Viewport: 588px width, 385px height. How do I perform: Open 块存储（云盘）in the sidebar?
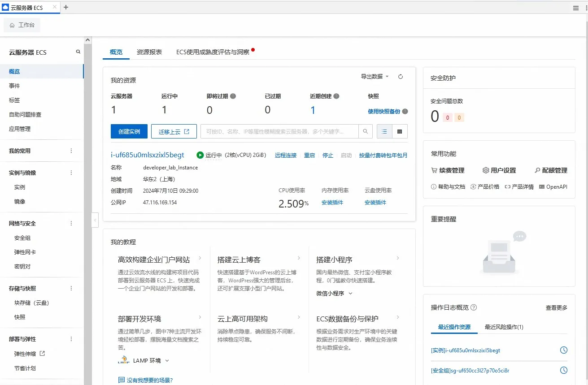(32, 303)
